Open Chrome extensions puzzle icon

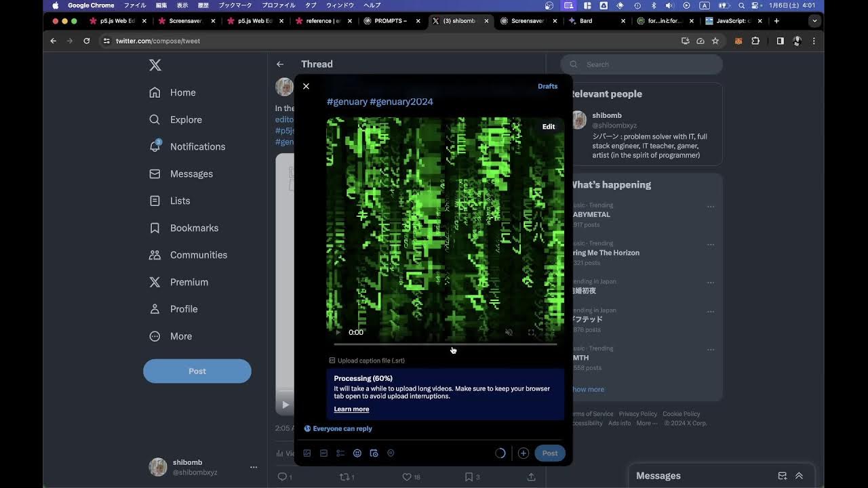(x=755, y=41)
